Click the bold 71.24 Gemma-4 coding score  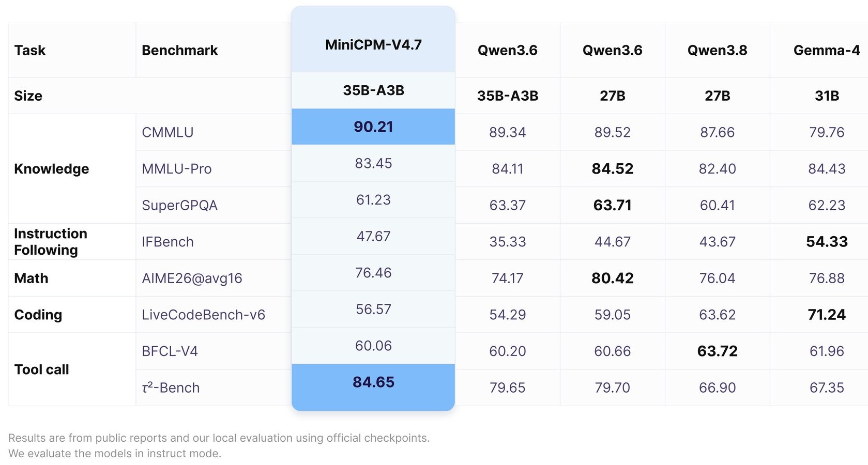coord(827,315)
